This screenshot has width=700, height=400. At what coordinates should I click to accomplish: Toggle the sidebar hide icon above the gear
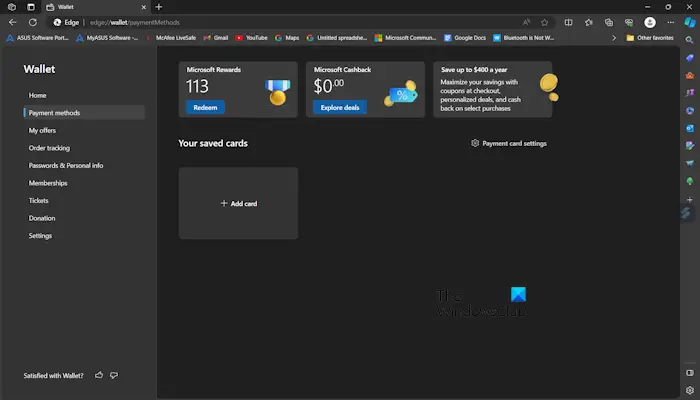click(x=690, y=373)
